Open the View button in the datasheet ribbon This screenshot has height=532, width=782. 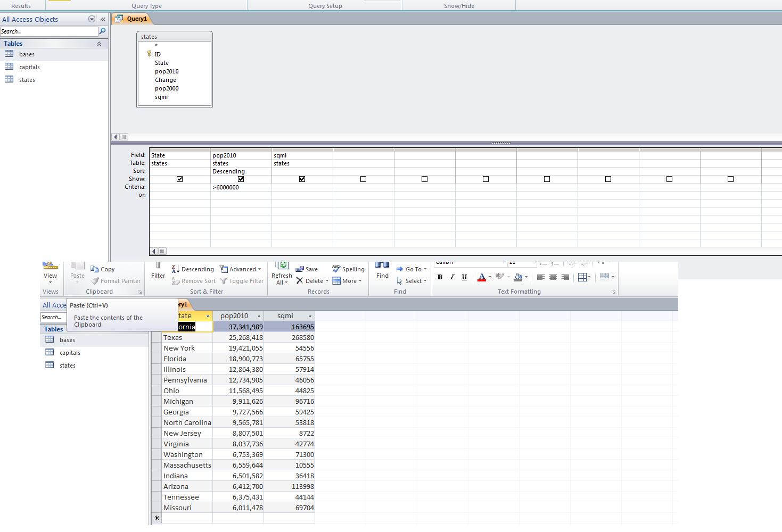(x=50, y=272)
